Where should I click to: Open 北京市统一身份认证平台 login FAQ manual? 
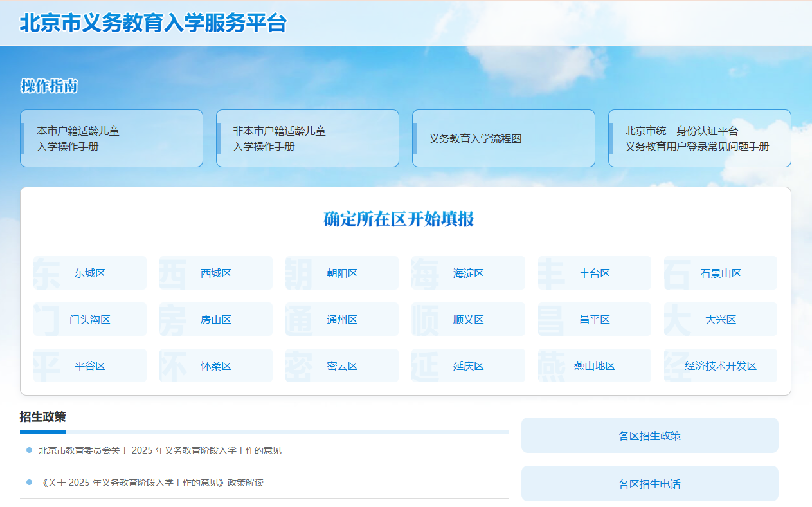click(x=699, y=138)
